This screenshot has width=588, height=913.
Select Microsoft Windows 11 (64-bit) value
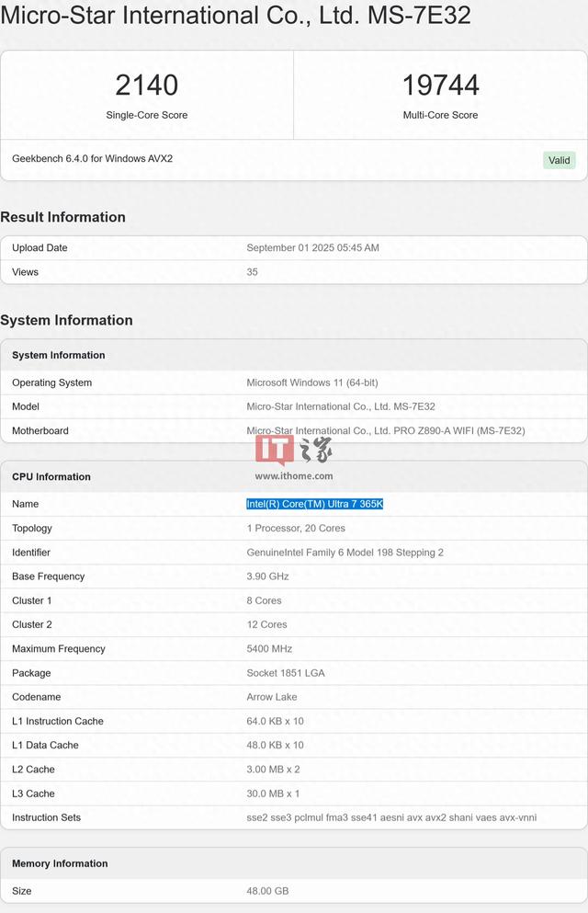click(312, 382)
